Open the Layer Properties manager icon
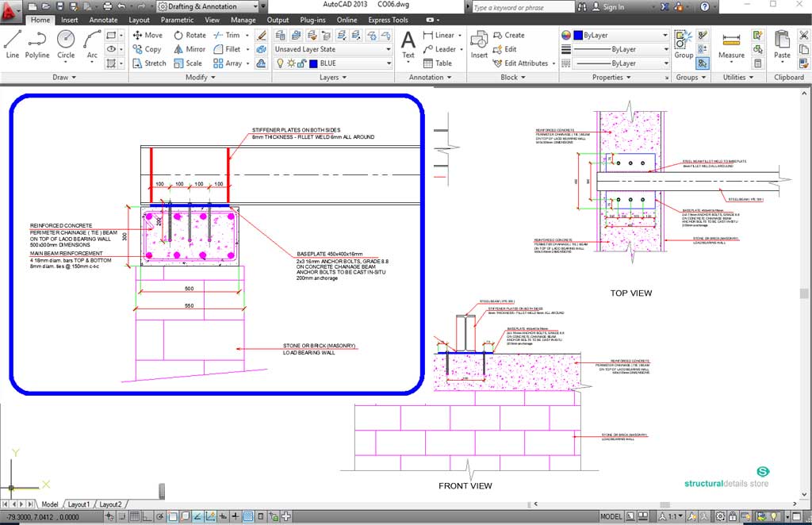The width and height of the screenshot is (812, 525). pyautogui.click(x=280, y=35)
